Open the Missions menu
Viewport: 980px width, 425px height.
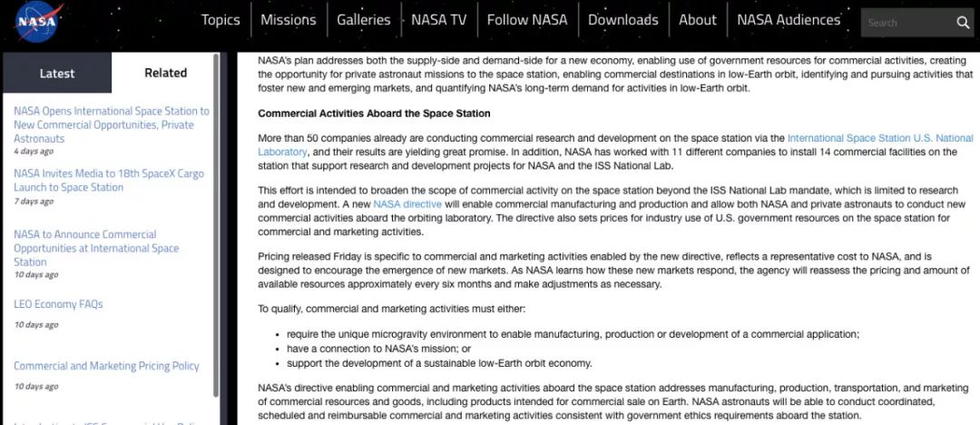click(x=289, y=20)
